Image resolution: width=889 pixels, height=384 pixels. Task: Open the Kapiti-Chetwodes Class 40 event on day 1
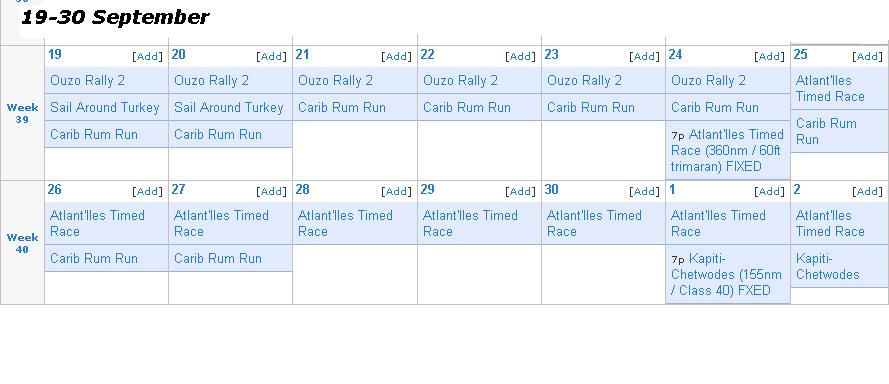pyautogui.click(x=727, y=275)
